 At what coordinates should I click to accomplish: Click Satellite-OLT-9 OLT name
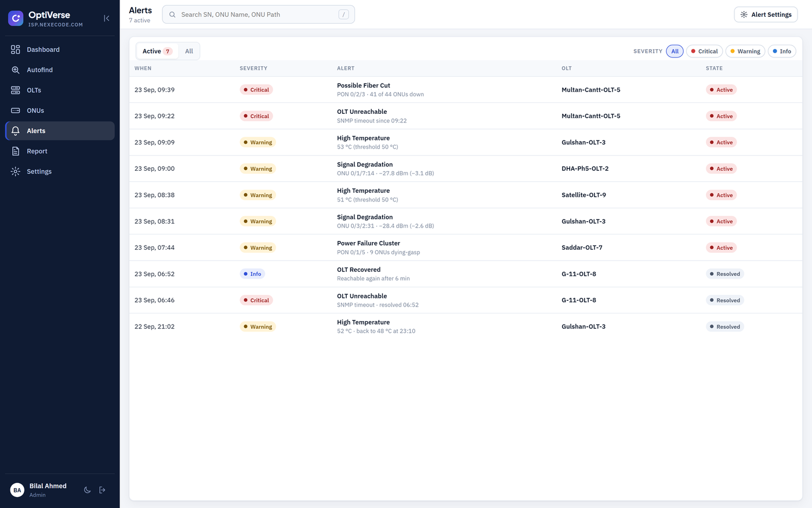(583, 195)
